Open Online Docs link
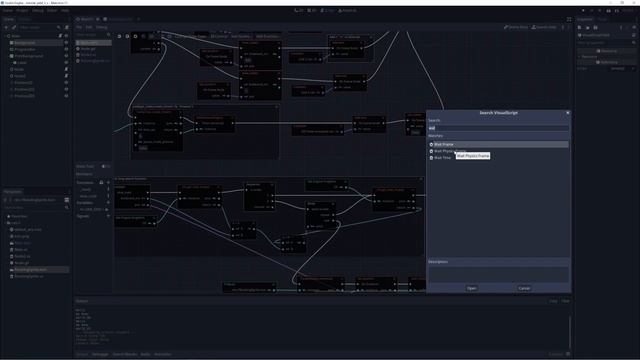The image size is (640, 360). click(516, 27)
